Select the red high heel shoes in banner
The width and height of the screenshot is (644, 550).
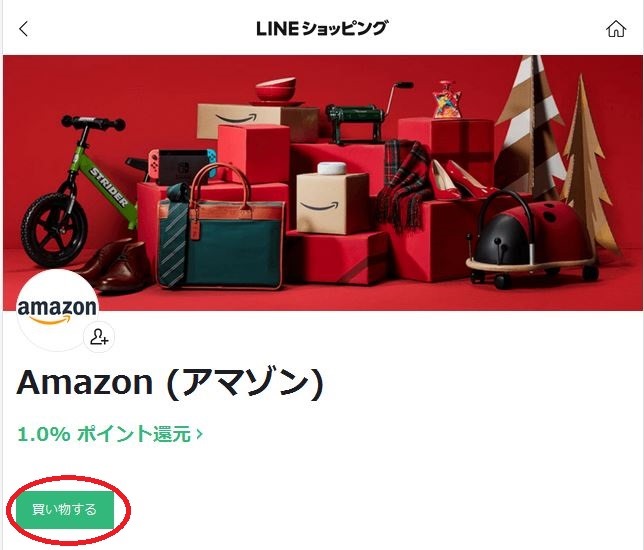tap(460, 179)
